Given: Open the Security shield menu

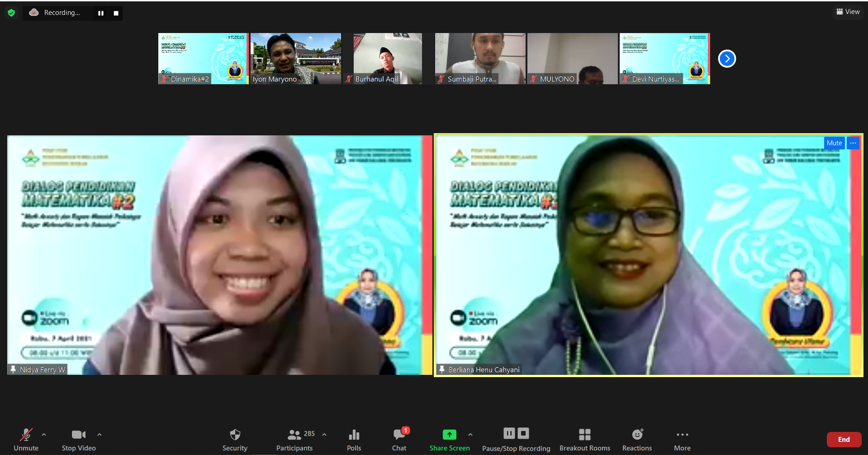Looking at the screenshot, I should [235, 440].
